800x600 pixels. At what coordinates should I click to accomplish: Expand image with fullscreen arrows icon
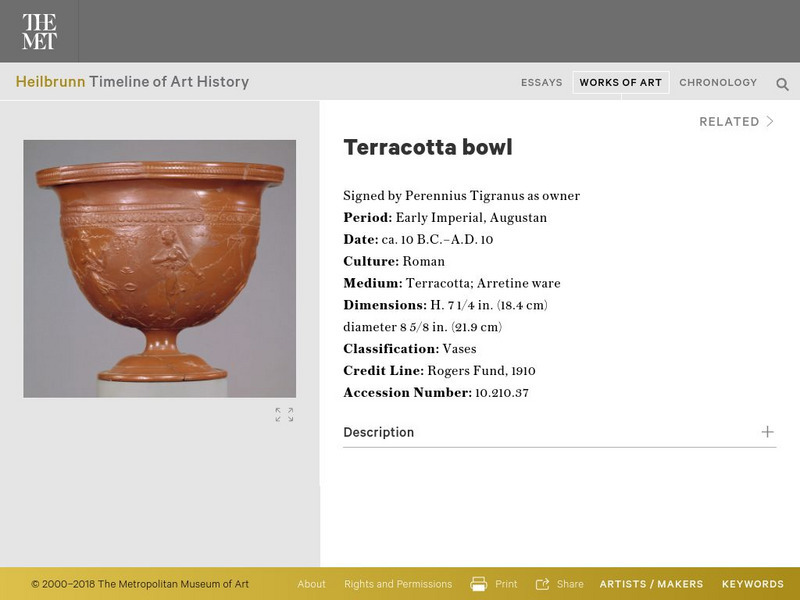coord(284,415)
